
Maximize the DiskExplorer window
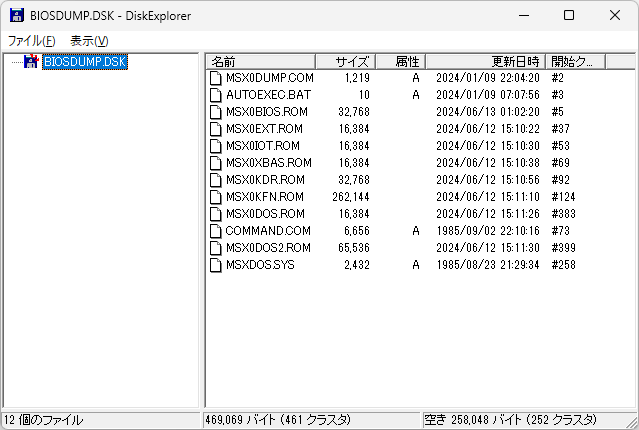[569, 15]
